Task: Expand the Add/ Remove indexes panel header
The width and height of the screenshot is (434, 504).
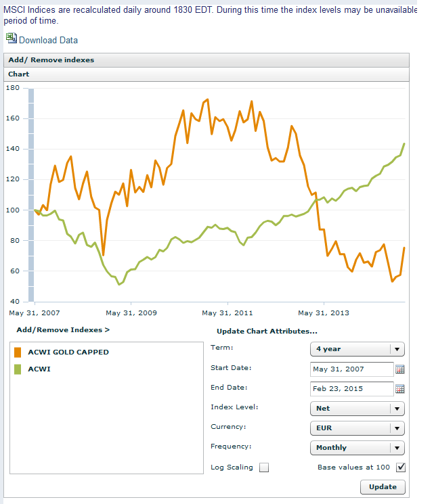Action: click(x=51, y=60)
